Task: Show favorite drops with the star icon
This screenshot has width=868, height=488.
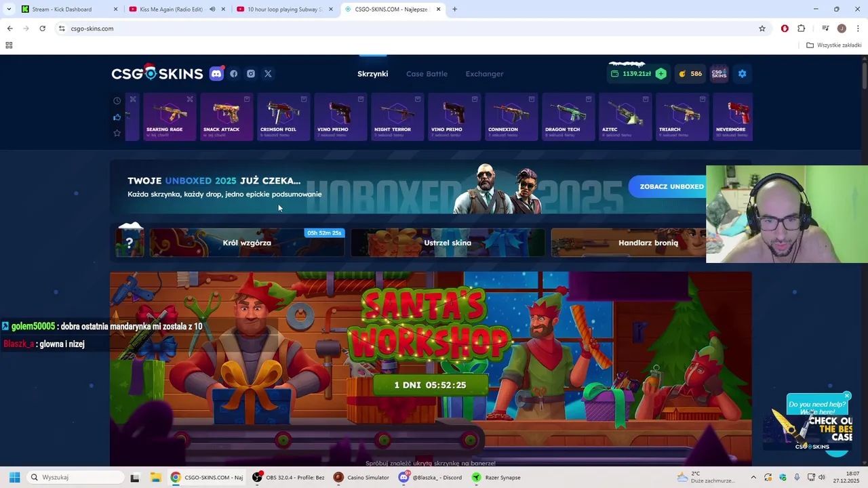Action: 117,133
